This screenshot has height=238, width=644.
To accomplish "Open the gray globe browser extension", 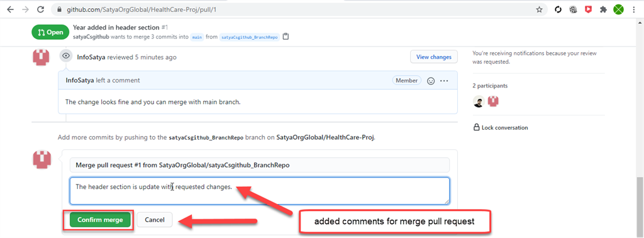I will [573, 9].
